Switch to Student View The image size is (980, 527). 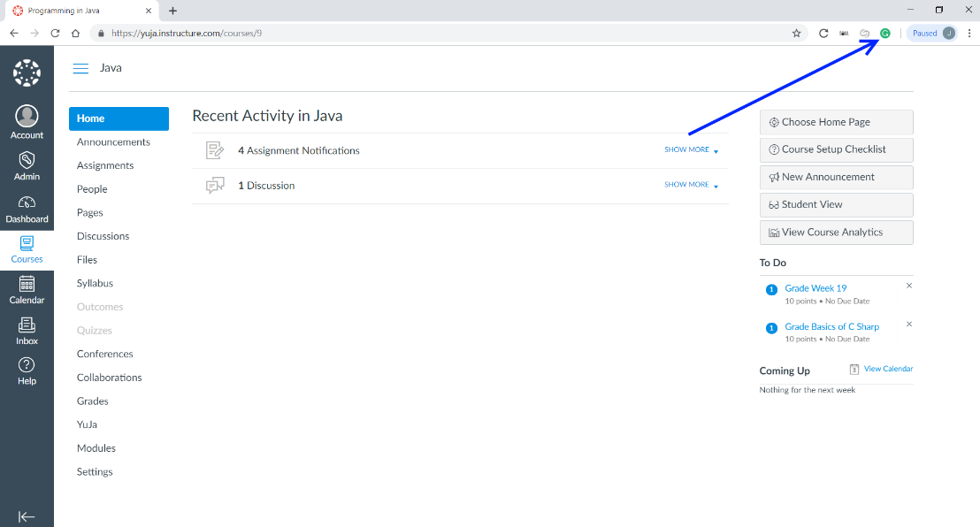click(x=836, y=205)
